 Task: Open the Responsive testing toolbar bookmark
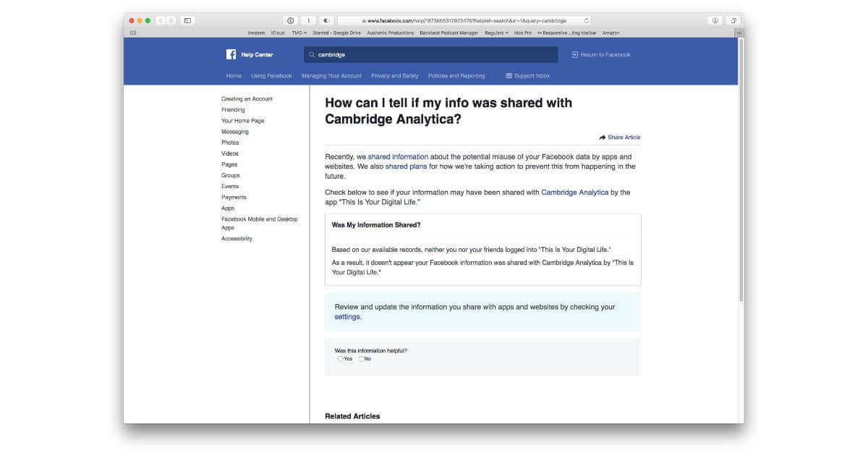click(566, 33)
